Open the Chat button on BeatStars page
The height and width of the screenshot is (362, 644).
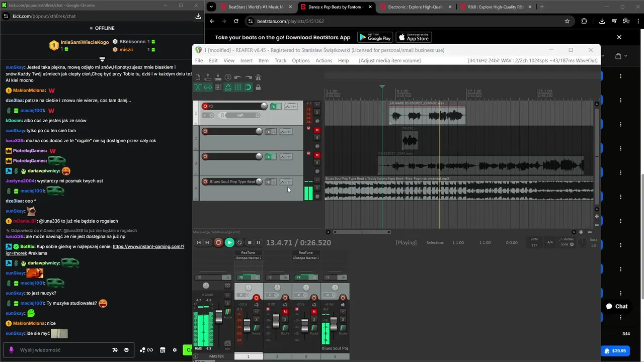tap(617, 306)
